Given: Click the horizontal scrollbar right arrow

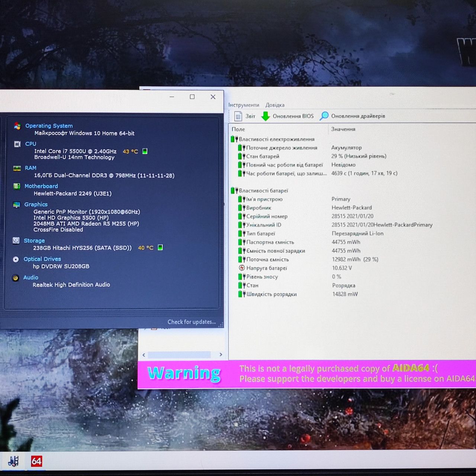Looking at the screenshot, I should pyautogui.click(x=221, y=354).
